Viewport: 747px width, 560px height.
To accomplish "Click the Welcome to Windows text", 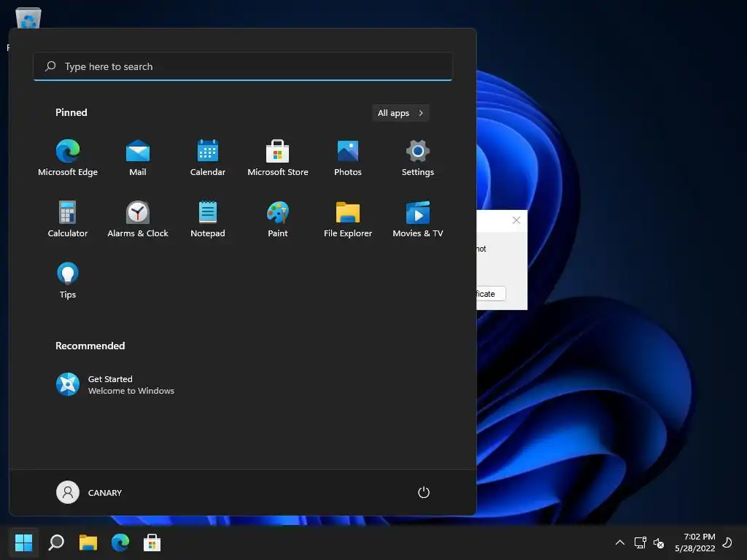I will (131, 391).
